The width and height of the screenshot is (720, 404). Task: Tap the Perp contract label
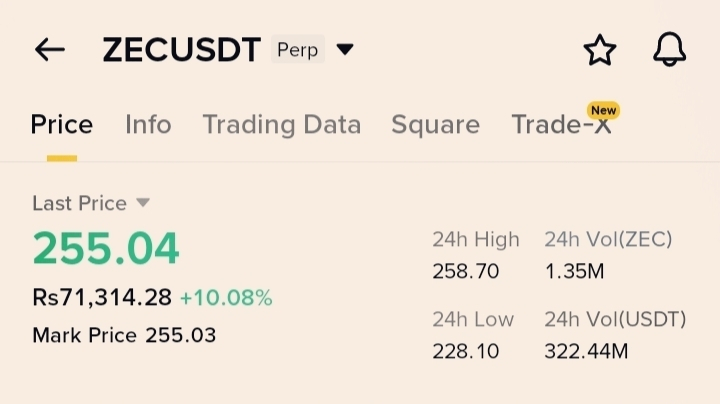pyautogui.click(x=297, y=49)
